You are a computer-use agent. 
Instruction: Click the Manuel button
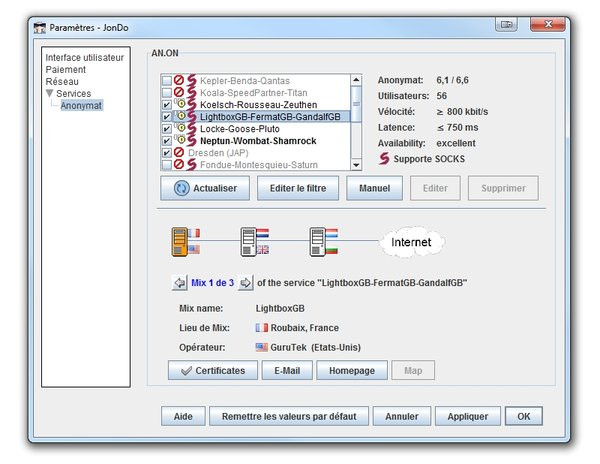pyautogui.click(x=374, y=188)
